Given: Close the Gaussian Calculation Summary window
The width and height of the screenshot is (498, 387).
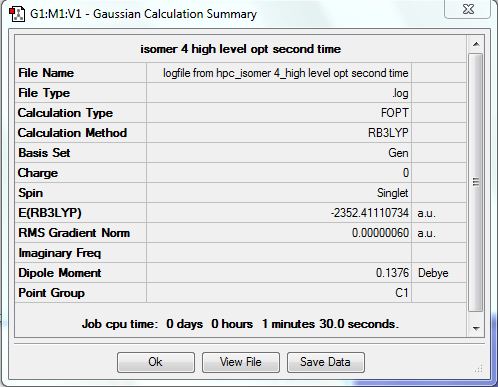Looking at the screenshot, I should pyautogui.click(x=468, y=9).
